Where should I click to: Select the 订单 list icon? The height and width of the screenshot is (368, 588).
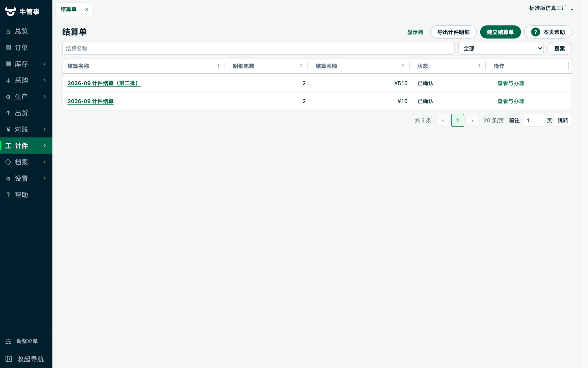[8, 48]
